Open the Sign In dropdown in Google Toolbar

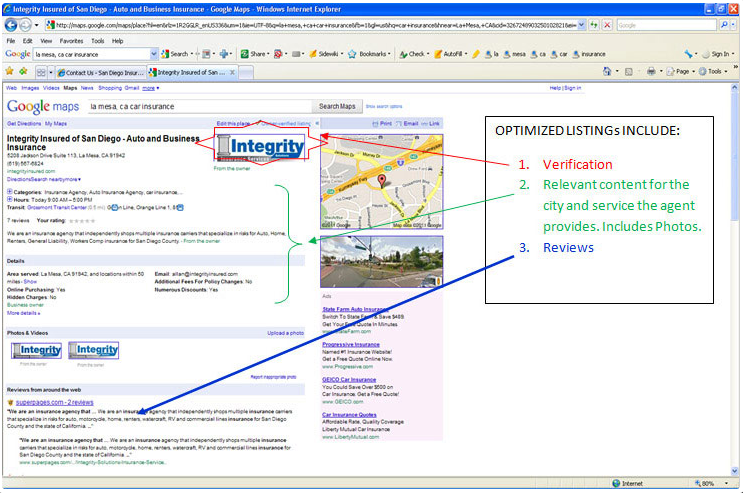(718, 54)
